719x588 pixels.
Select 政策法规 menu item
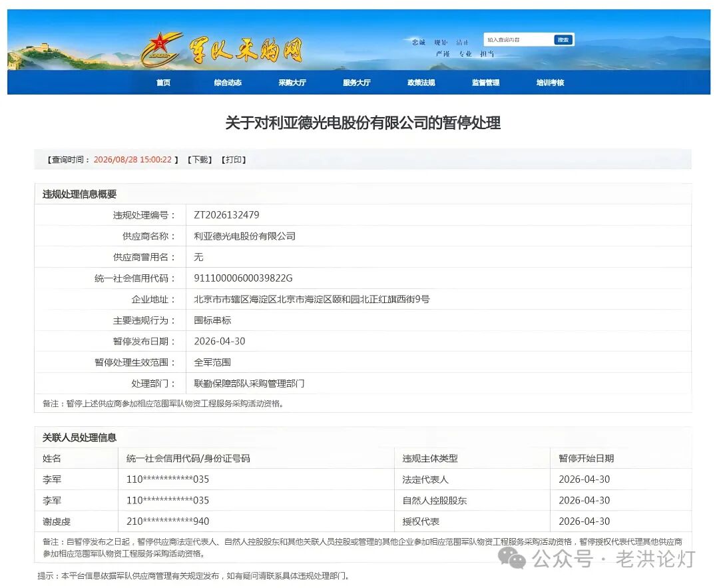(x=421, y=83)
